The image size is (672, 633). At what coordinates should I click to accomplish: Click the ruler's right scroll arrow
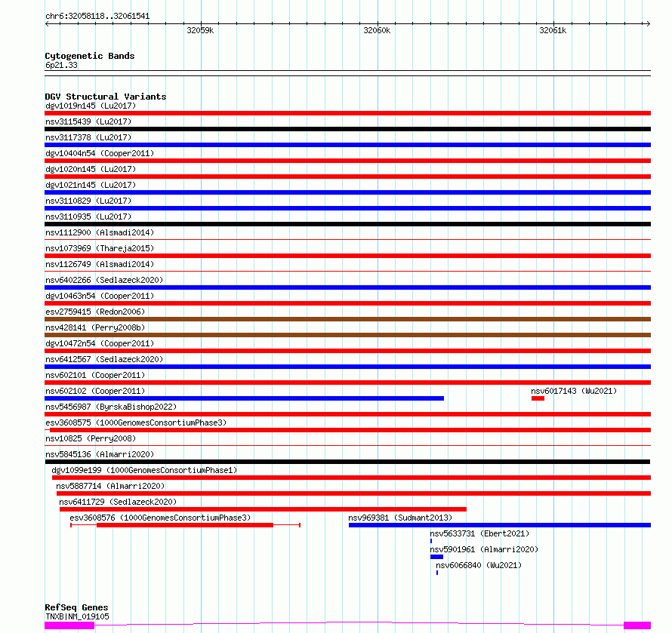[648, 24]
